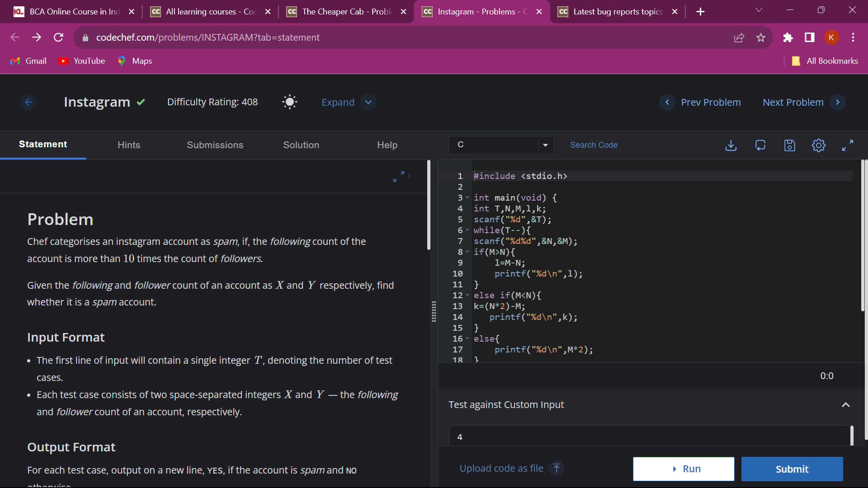Go back with blue arrow icon
Image resolution: width=868 pixels, height=488 pixels.
(28, 102)
